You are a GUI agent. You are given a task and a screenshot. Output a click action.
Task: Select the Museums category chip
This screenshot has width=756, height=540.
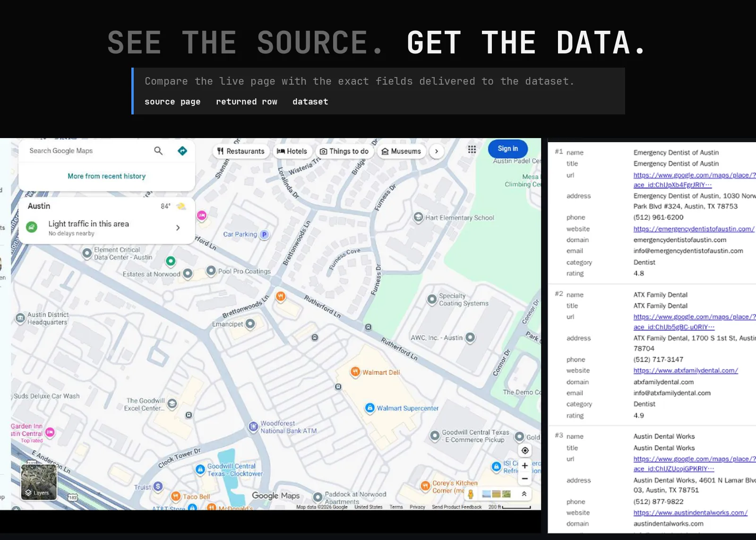[x=401, y=151]
